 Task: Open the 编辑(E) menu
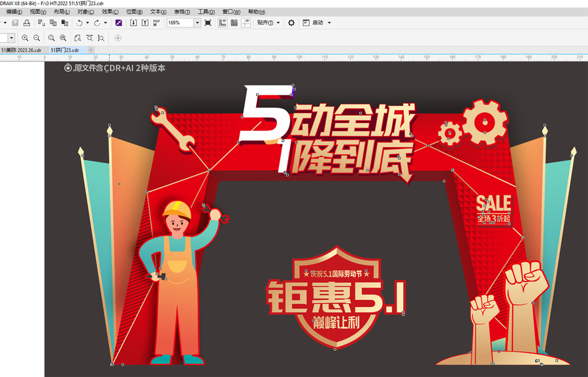pos(14,12)
